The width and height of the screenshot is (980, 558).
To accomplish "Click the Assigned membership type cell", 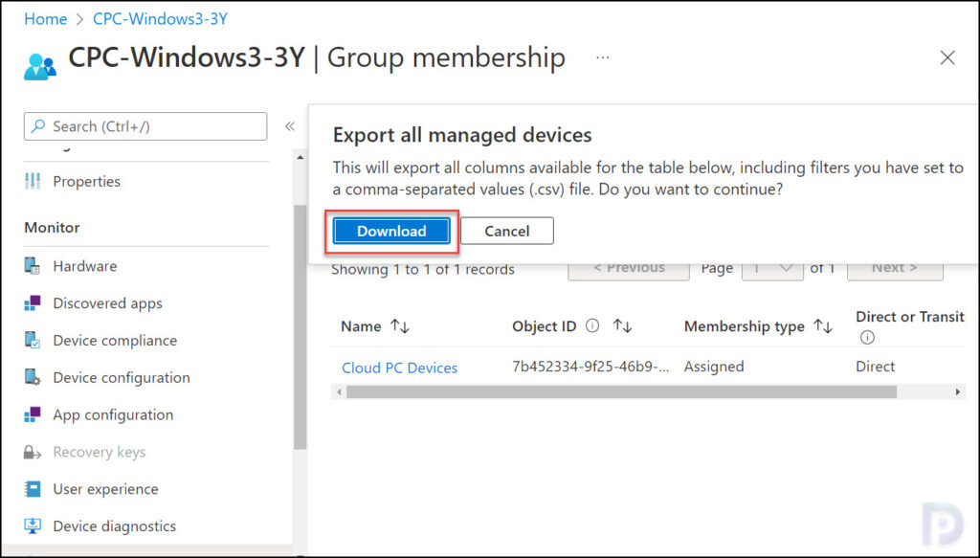I will pyautogui.click(x=714, y=367).
